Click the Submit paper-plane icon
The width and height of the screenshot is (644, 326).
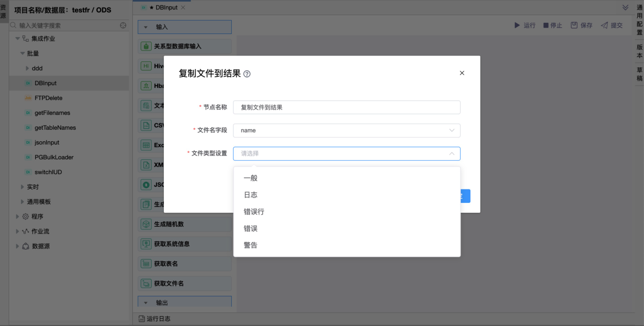click(604, 25)
